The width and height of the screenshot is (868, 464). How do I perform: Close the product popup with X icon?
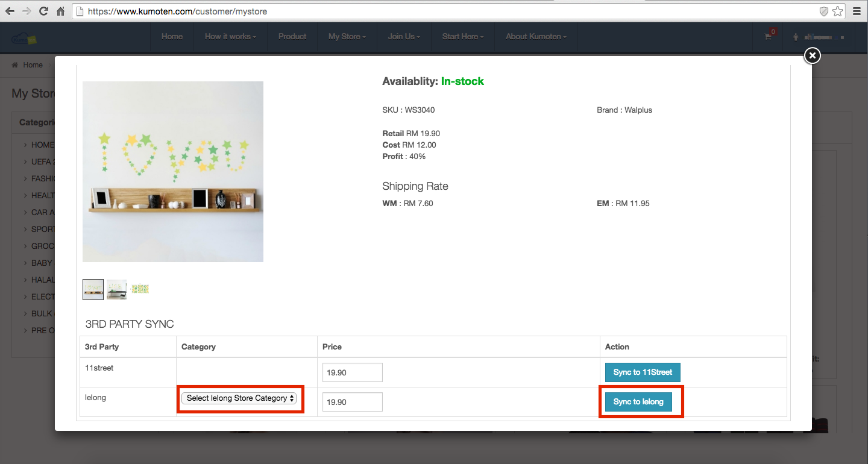(813, 55)
